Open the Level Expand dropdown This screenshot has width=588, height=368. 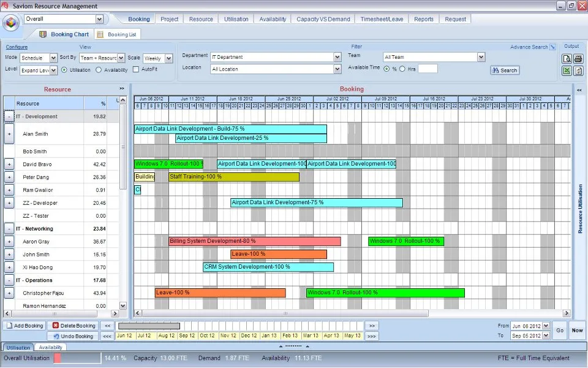[x=53, y=70]
